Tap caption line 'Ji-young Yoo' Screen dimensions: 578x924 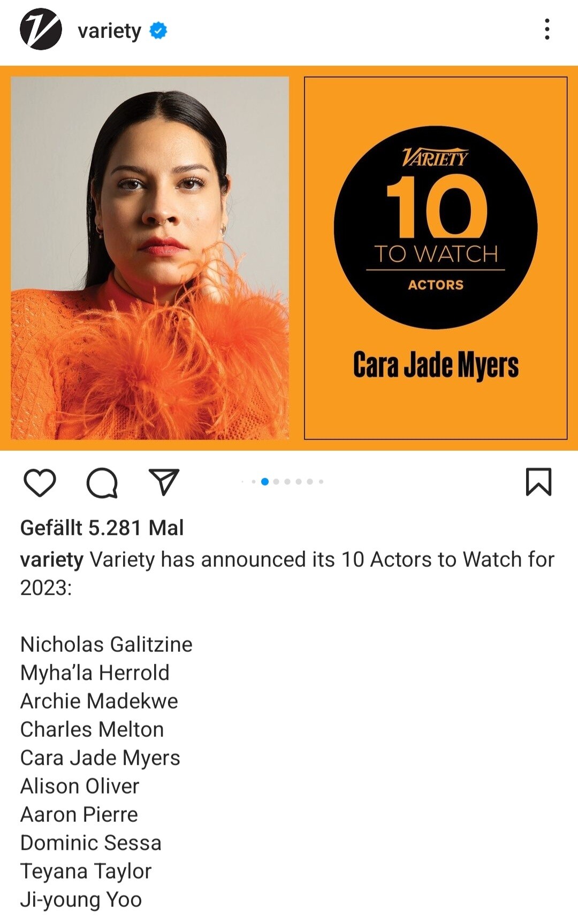(x=81, y=899)
